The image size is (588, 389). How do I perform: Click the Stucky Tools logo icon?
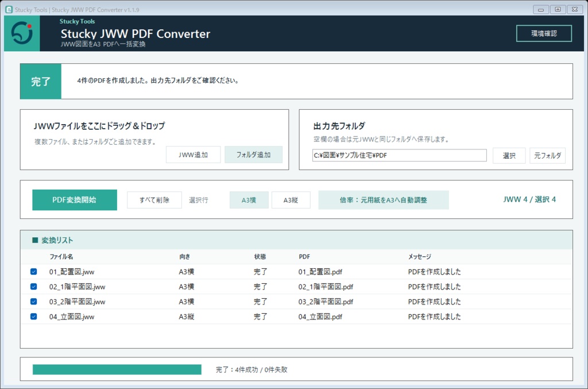point(22,33)
